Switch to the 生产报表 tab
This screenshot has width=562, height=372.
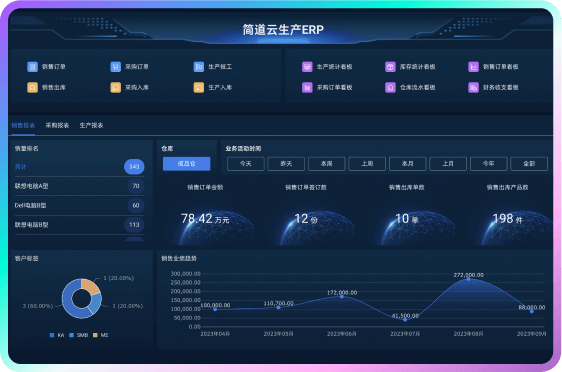[x=91, y=125]
